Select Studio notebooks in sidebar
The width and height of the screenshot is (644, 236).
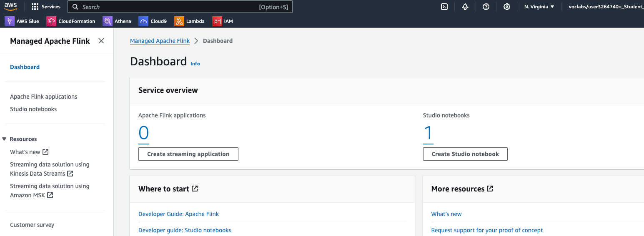33,109
